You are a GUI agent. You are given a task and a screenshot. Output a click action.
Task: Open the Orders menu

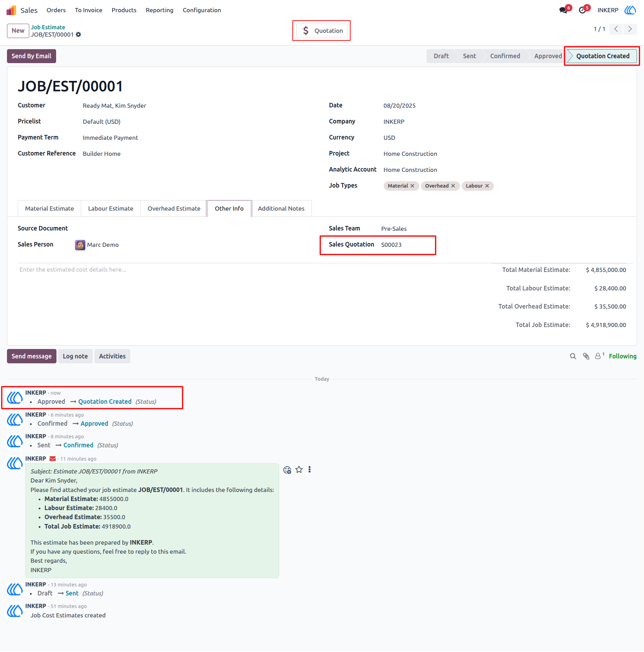[56, 10]
